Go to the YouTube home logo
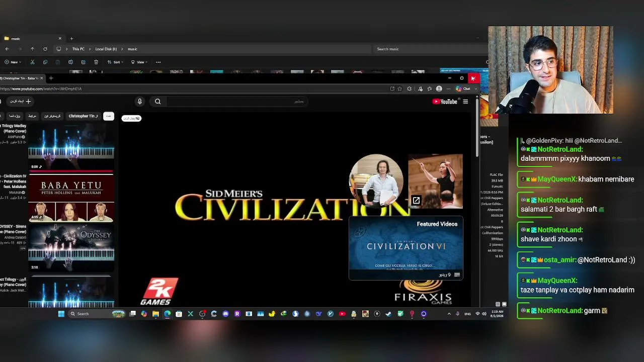644x362 pixels. (445, 102)
